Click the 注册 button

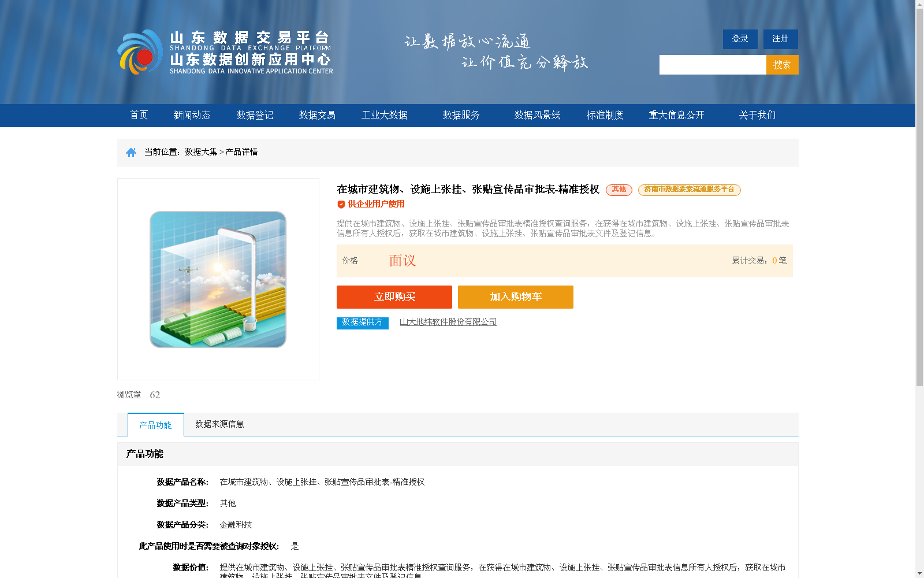click(781, 39)
